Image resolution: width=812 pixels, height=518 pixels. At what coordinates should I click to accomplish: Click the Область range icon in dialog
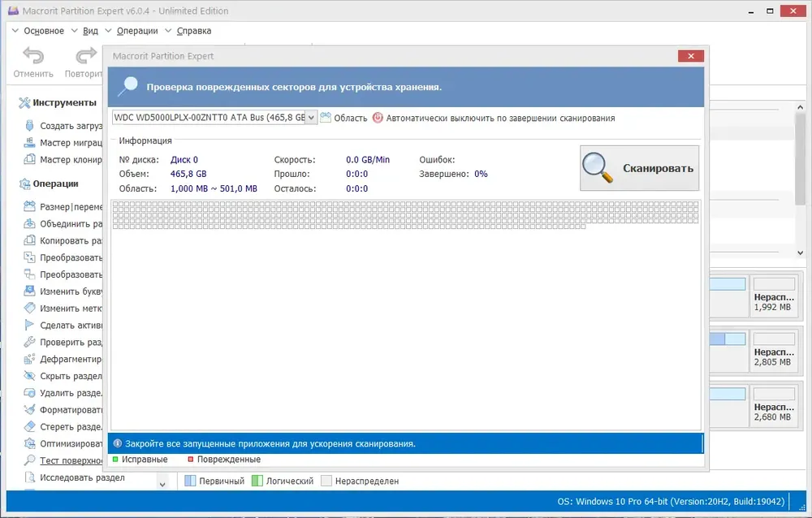click(x=326, y=118)
